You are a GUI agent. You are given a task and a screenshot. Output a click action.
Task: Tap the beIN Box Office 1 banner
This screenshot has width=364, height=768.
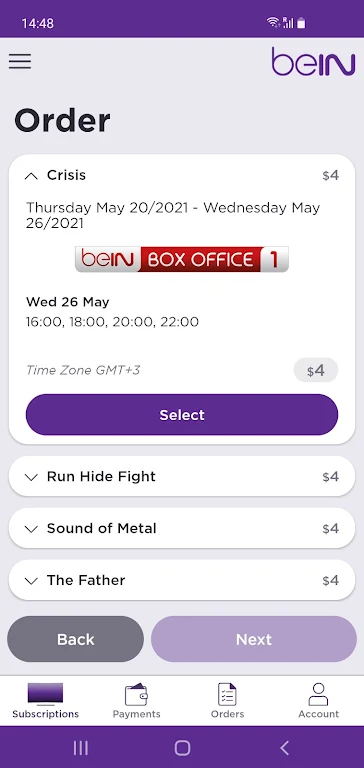(182, 259)
